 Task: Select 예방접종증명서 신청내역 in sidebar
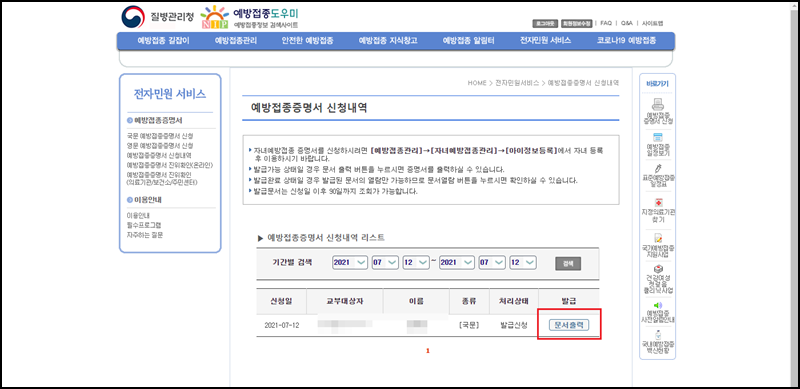(160, 155)
